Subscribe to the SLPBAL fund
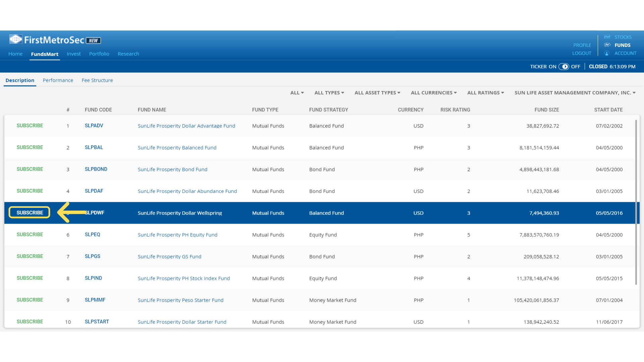 pyautogui.click(x=30, y=147)
